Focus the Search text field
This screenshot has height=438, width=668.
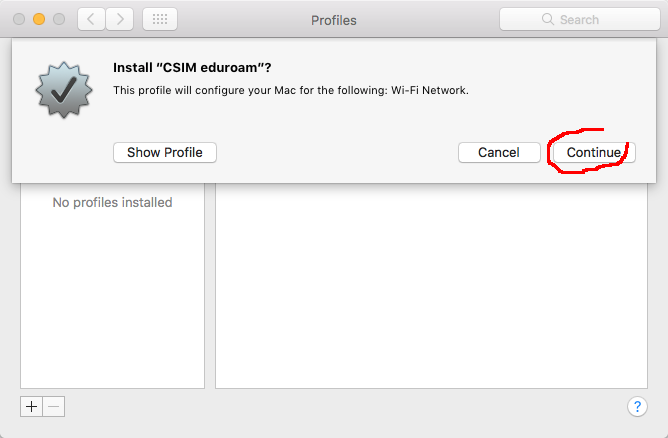[580, 19]
